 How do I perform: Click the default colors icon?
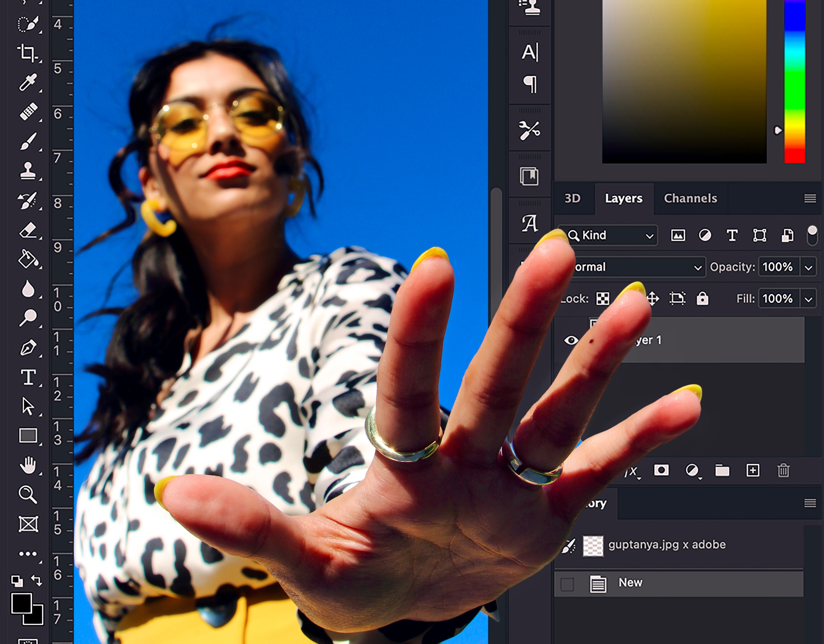(17, 581)
